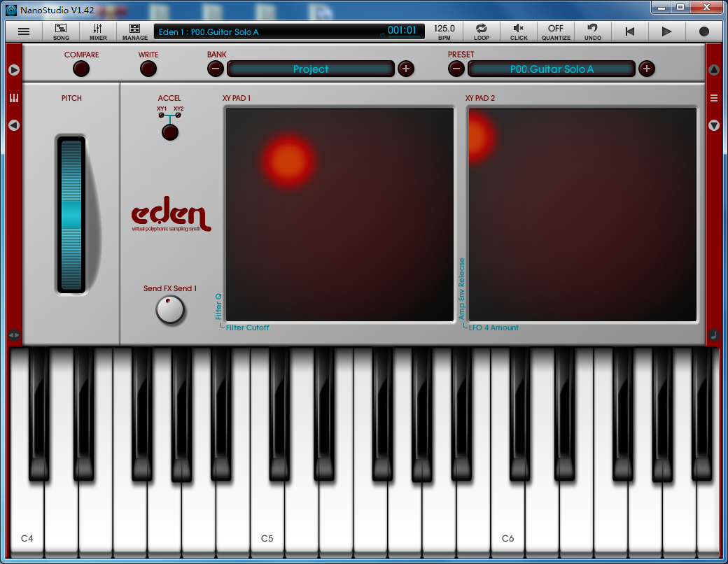Undo the last action
The width and height of the screenshot is (728, 564).
pyautogui.click(x=593, y=31)
